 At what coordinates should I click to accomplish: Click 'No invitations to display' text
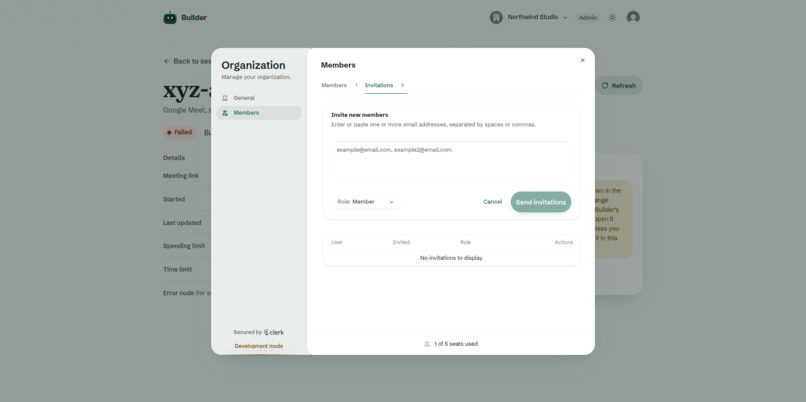451,258
